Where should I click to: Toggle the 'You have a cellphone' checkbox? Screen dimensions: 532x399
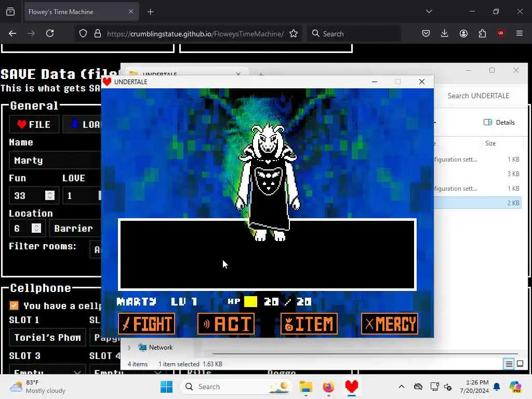[x=14, y=305]
